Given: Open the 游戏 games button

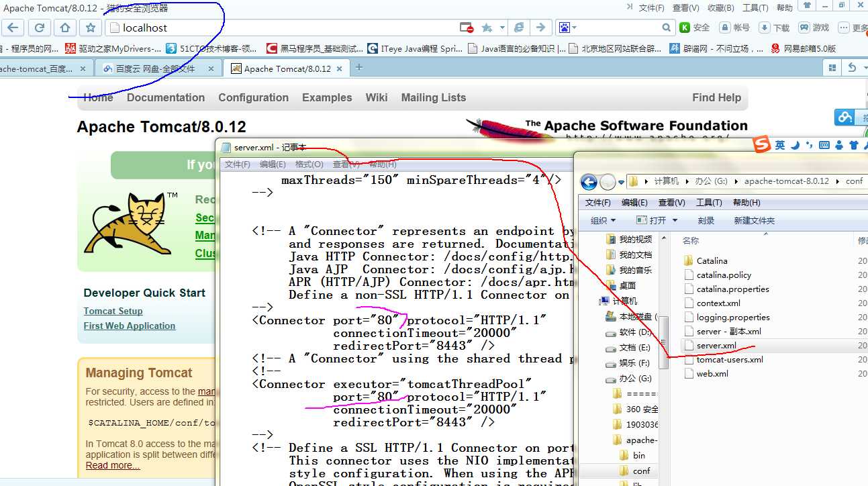Looking at the screenshot, I should coord(814,28).
